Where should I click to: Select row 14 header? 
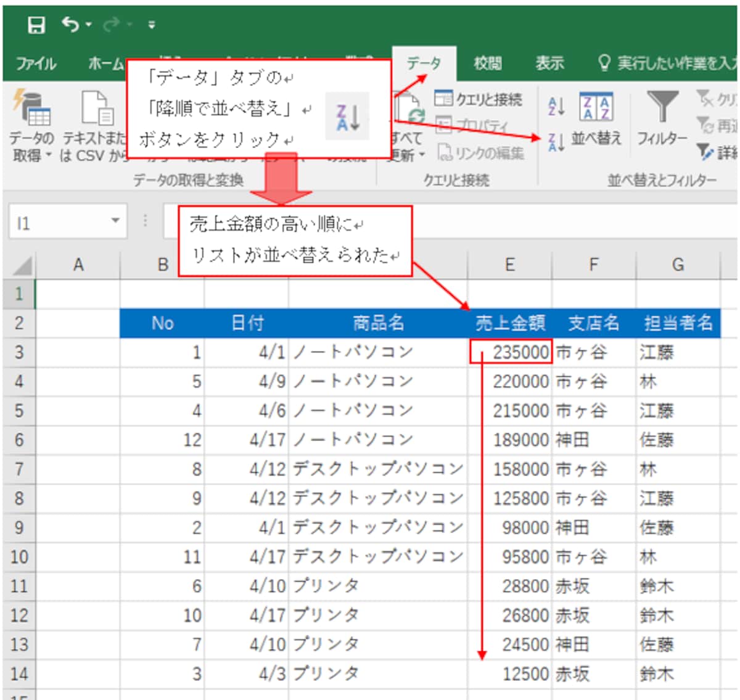coord(19,673)
